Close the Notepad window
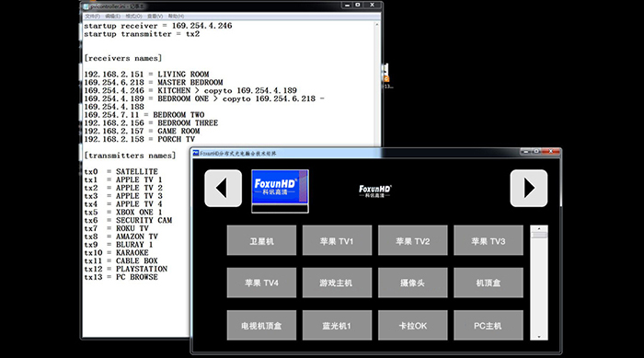This screenshot has width=644, height=358. (x=372, y=5)
